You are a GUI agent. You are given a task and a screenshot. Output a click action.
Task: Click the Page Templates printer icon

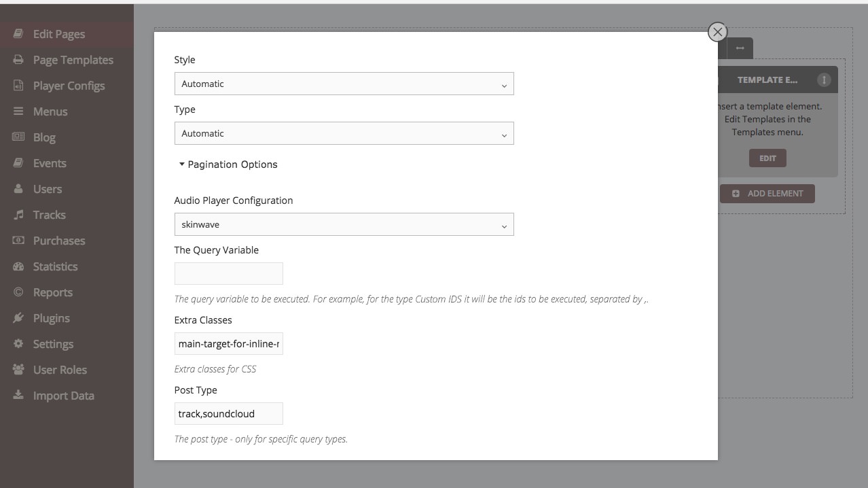coord(18,60)
